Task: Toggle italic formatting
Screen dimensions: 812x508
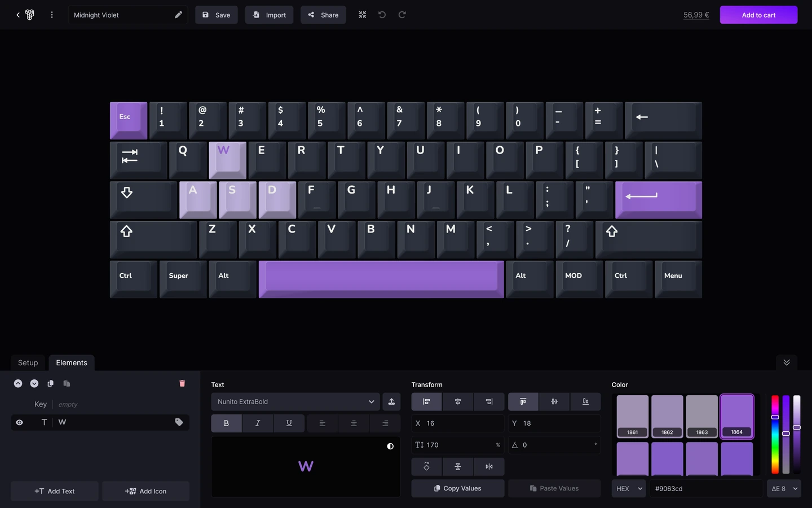Action: click(258, 423)
